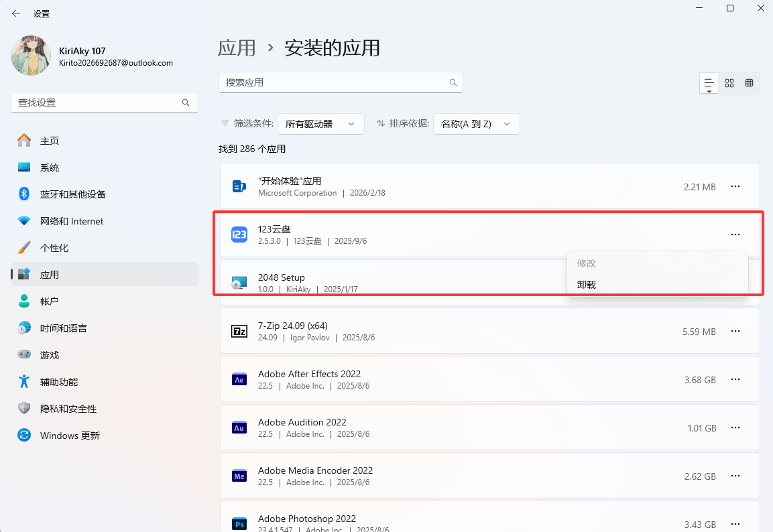Expand the 所有驱动器 filter dropdown
Image resolution: width=773 pixels, height=532 pixels.
coord(320,124)
